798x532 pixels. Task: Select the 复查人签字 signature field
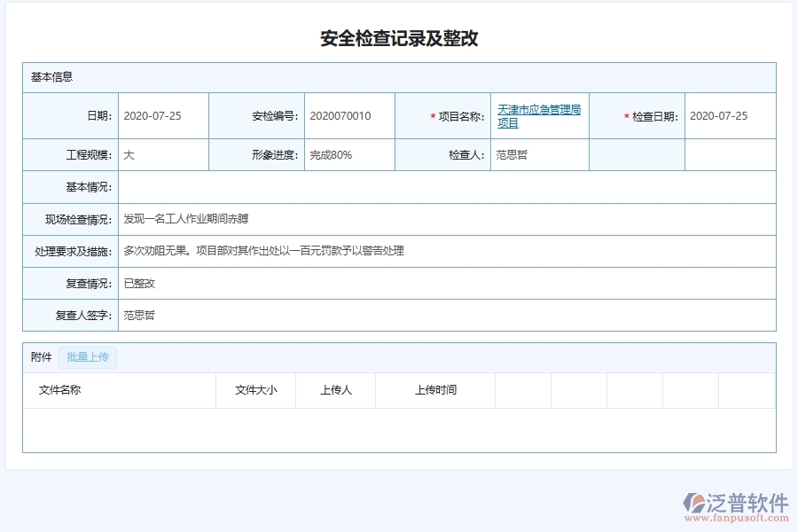(x=138, y=315)
